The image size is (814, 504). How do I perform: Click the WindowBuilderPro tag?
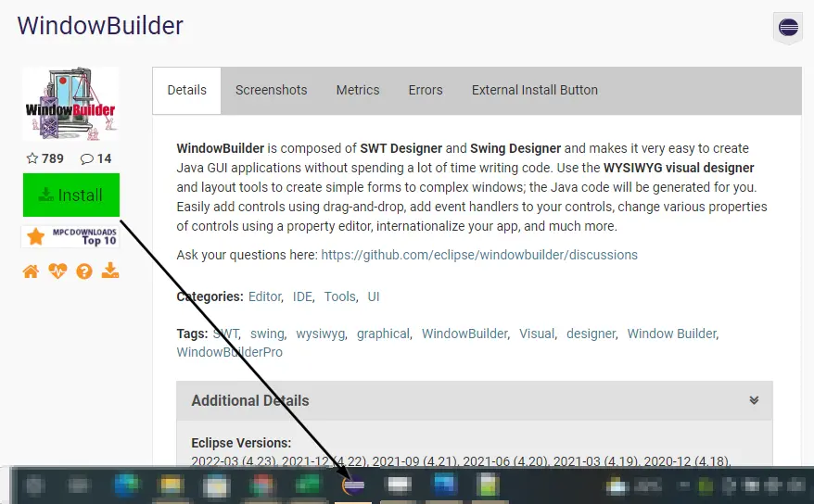click(229, 353)
